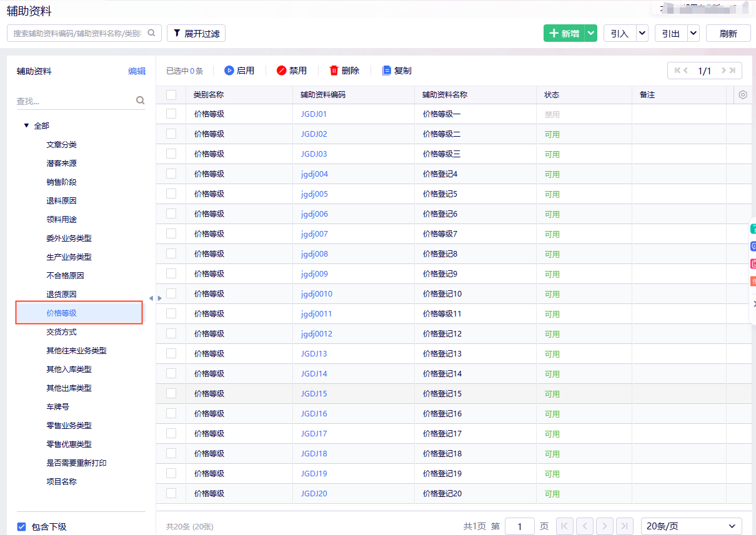This screenshot has width=756, height=535.
Task: Click the 删除 delete toolbar button
Action: tap(344, 71)
